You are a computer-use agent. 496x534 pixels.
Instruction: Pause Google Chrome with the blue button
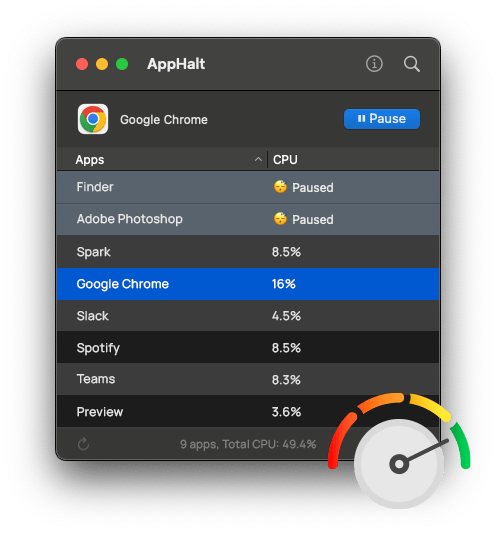[382, 119]
